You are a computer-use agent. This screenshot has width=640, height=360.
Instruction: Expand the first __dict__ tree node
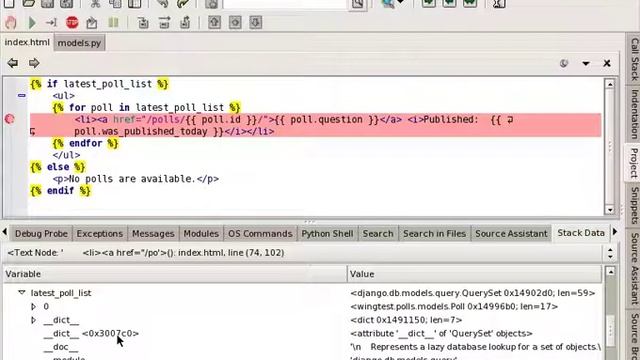coord(33,320)
